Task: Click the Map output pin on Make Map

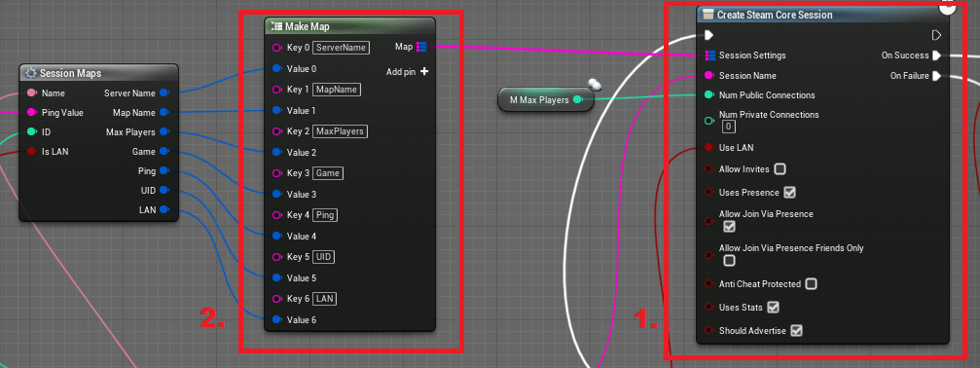Action: [x=421, y=47]
